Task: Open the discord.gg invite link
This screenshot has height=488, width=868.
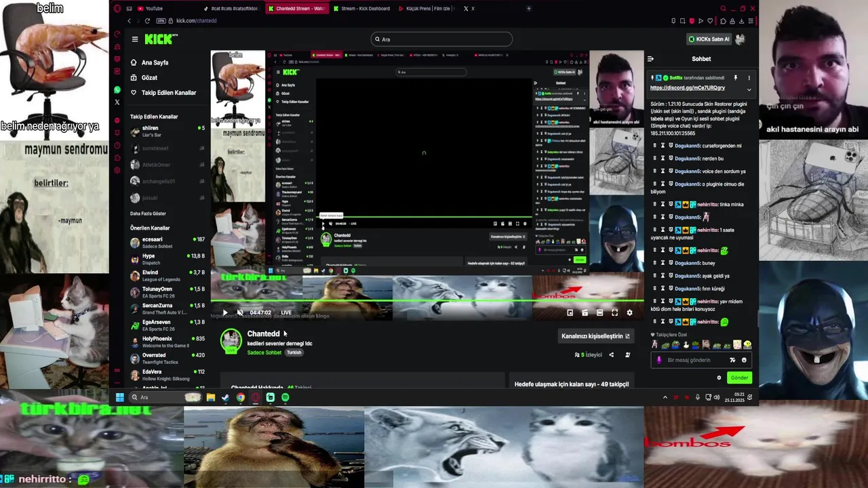Action: [687, 87]
